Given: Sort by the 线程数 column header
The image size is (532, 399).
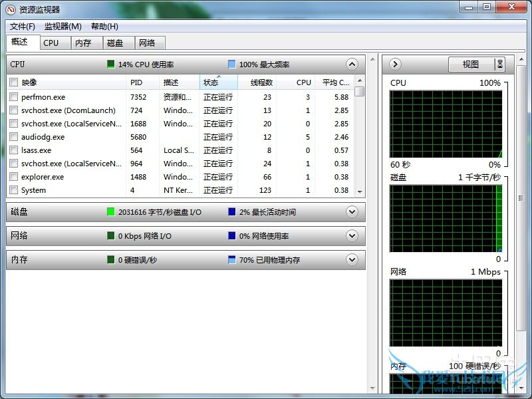Looking at the screenshot, I should point(261,82).
